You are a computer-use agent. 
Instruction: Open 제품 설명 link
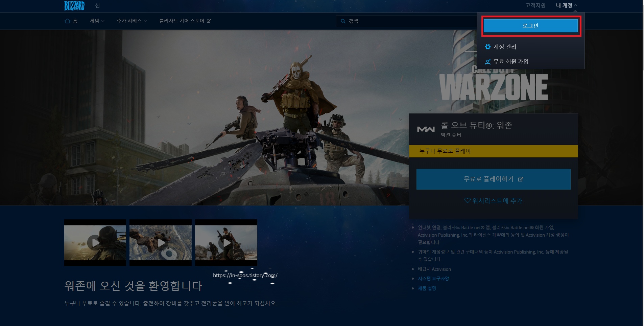tap(427, 288)
